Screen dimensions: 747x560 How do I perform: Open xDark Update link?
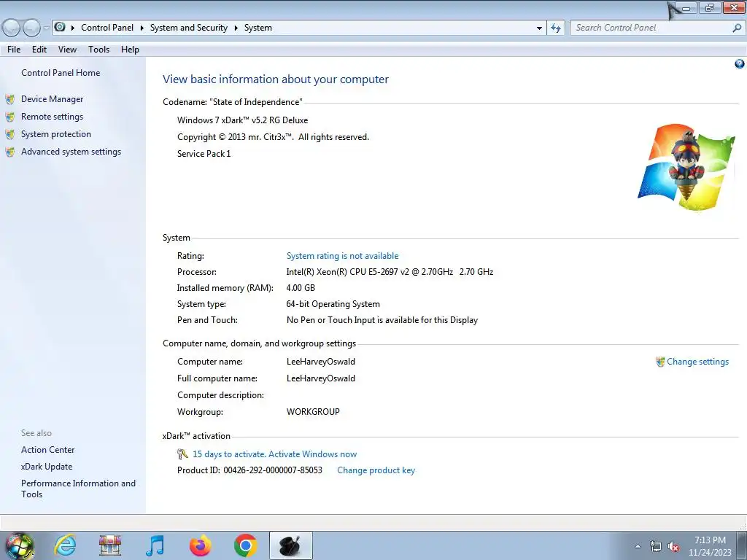47,467
